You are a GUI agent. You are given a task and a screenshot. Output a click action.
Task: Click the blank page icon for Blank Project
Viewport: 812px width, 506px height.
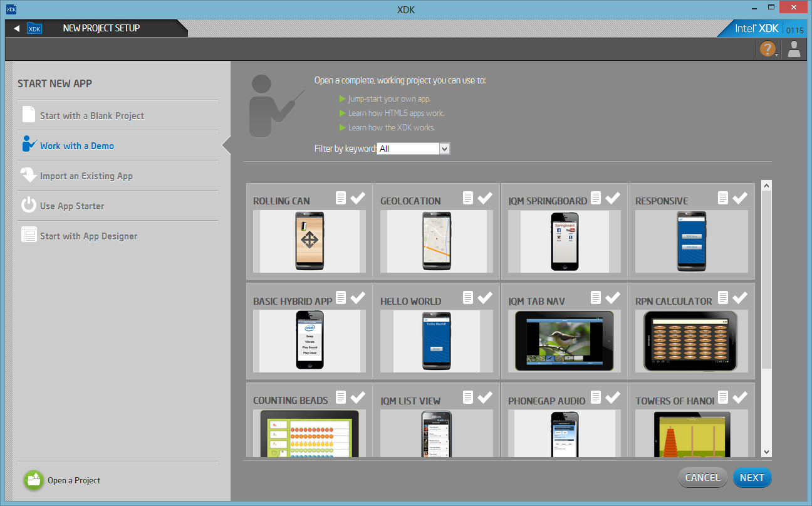click(29, 114)
